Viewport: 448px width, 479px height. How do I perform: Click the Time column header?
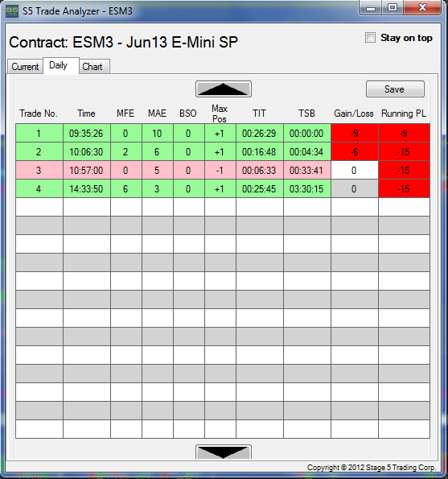coord(86,114)
